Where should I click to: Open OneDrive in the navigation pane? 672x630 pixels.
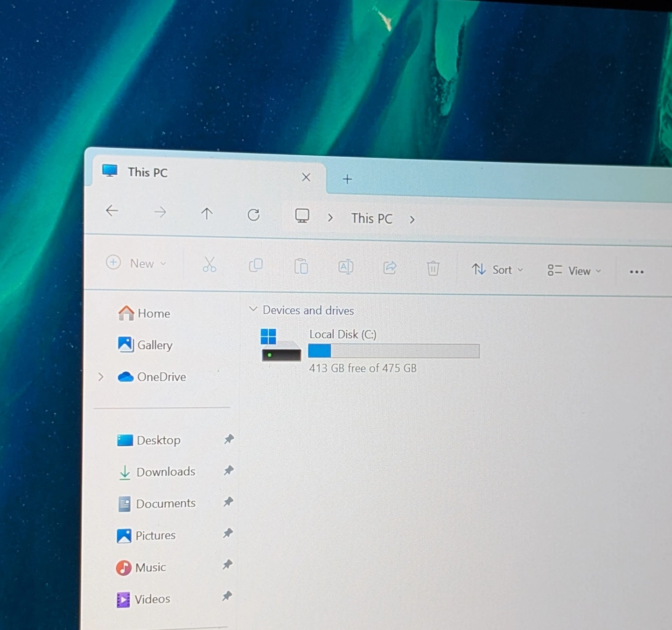point(152,377)
